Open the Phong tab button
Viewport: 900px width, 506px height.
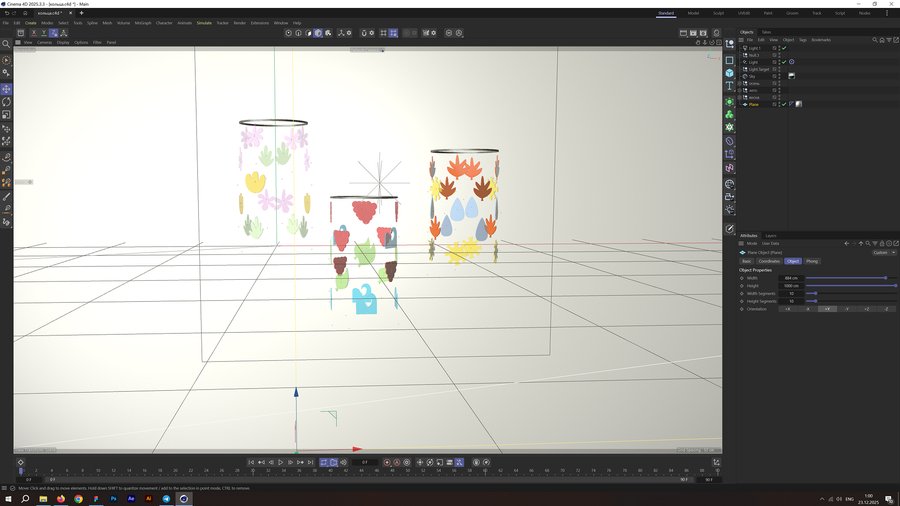[x=812, y=261]
